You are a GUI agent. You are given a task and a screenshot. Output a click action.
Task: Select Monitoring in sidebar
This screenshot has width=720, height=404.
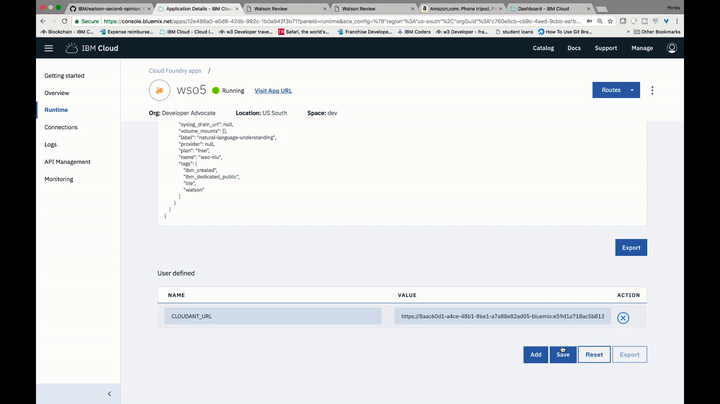tap(58, 179)
